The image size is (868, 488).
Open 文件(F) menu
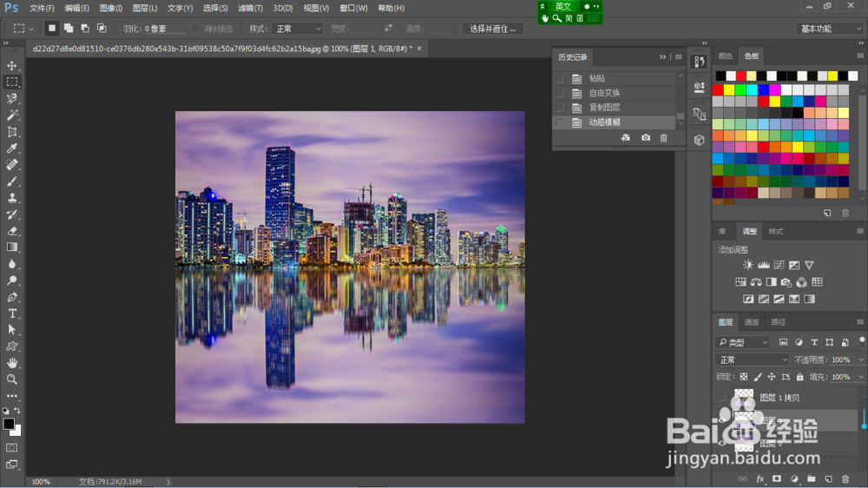tap(42, 9)
